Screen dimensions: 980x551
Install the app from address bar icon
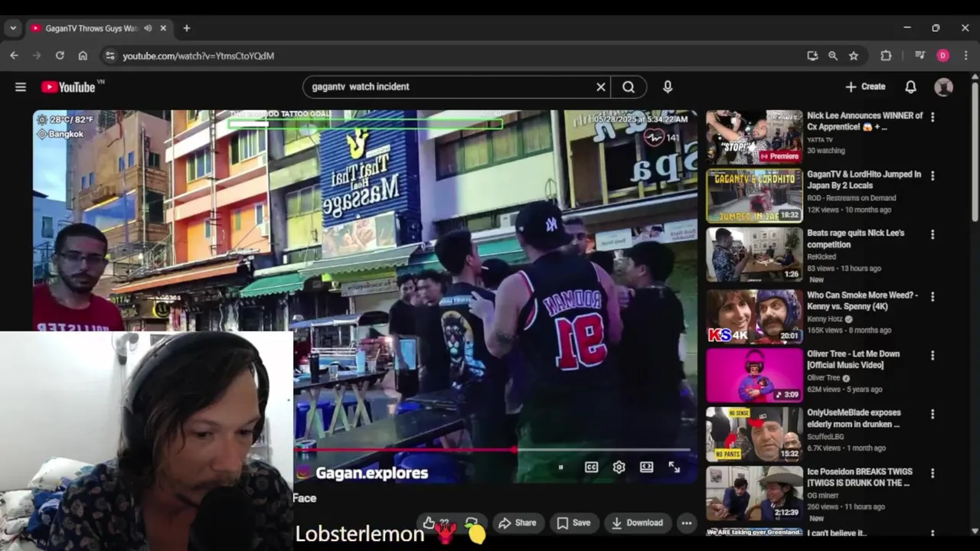pyautogui.click(x=812, y=56)
